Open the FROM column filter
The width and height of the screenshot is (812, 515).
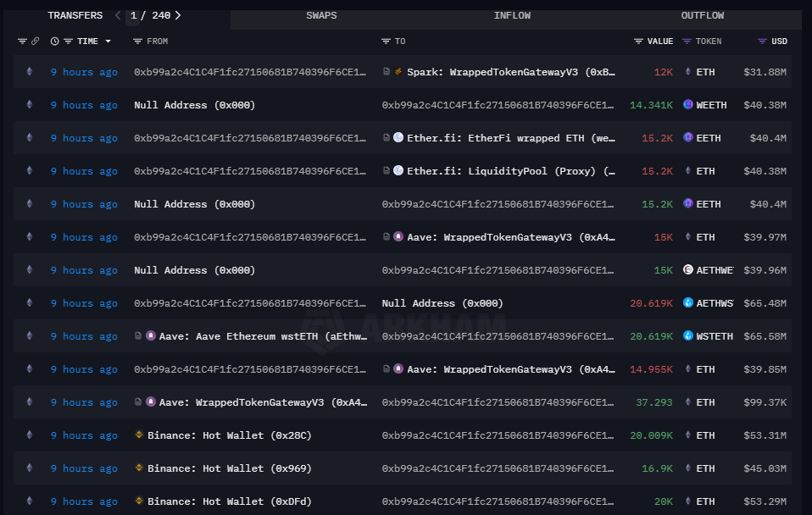click(x=137, y=41)
